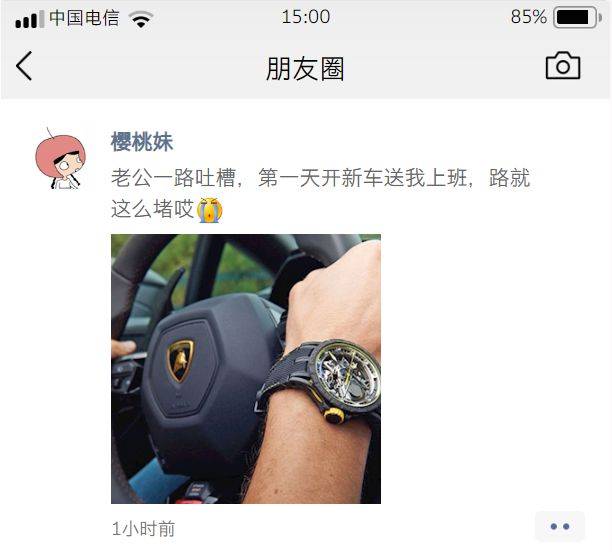Open 樱桃妹's cartoon avatar
Screen dimensions: 612x552
[60, 158]
